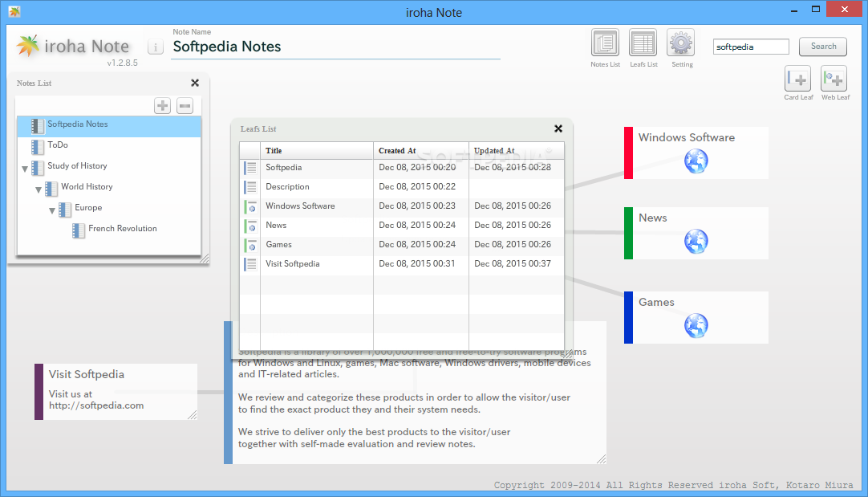Image resolution: width=868 pixels, height=497 pixels.
Task: Open the Setting gear icon
Action: tap(681, 43)
